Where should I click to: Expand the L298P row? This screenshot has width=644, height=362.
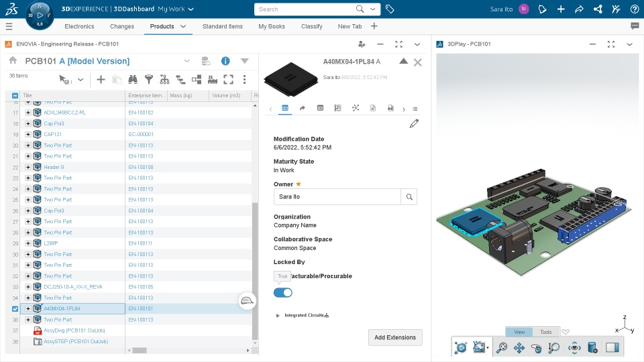coord(28,243)
